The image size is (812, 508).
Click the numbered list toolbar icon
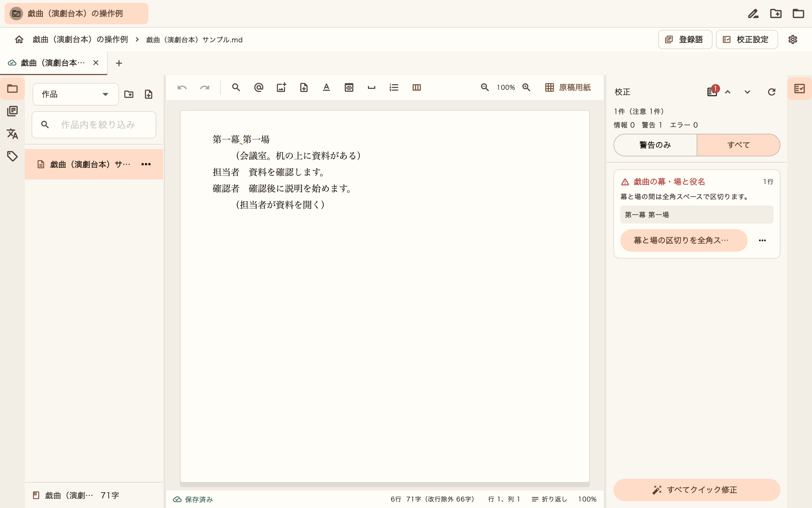(394, 88)
